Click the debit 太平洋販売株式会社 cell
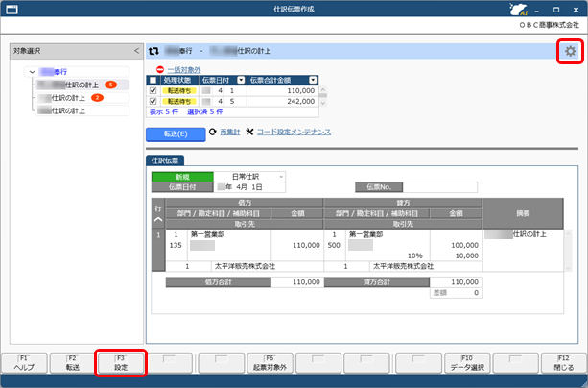Viewport: 588px width, 388px height. [268, 266]
